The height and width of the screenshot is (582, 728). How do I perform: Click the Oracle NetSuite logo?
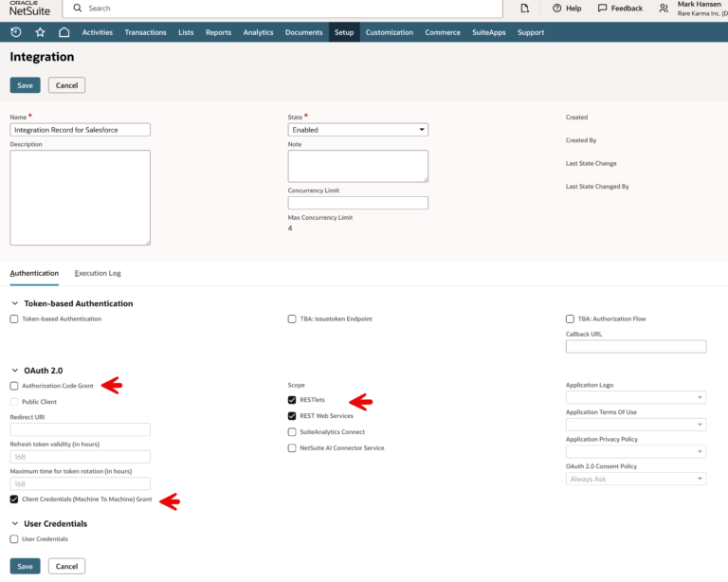[x=29, y=9]
